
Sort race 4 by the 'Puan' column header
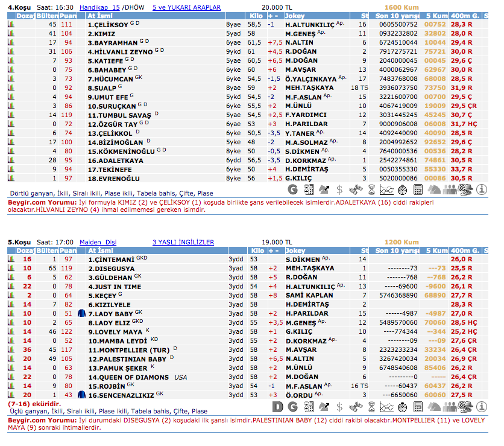click(x=66, y=16)
